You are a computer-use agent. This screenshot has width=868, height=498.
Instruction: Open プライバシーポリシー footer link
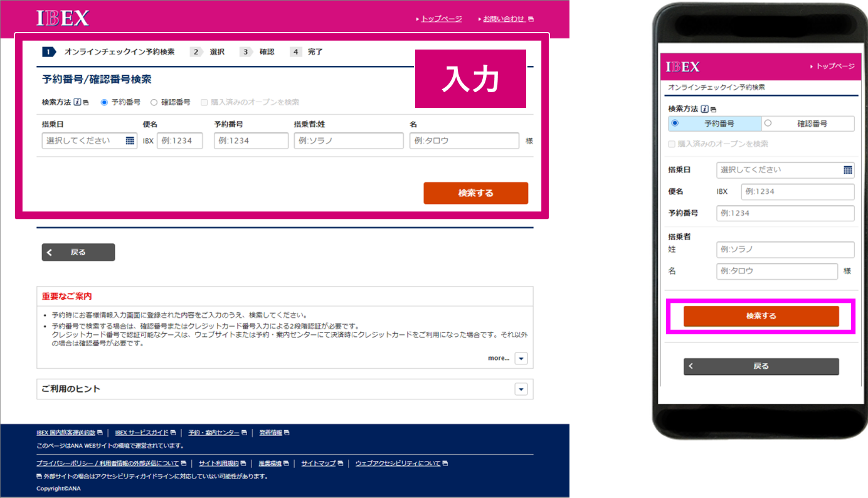(x=108, y=464)
